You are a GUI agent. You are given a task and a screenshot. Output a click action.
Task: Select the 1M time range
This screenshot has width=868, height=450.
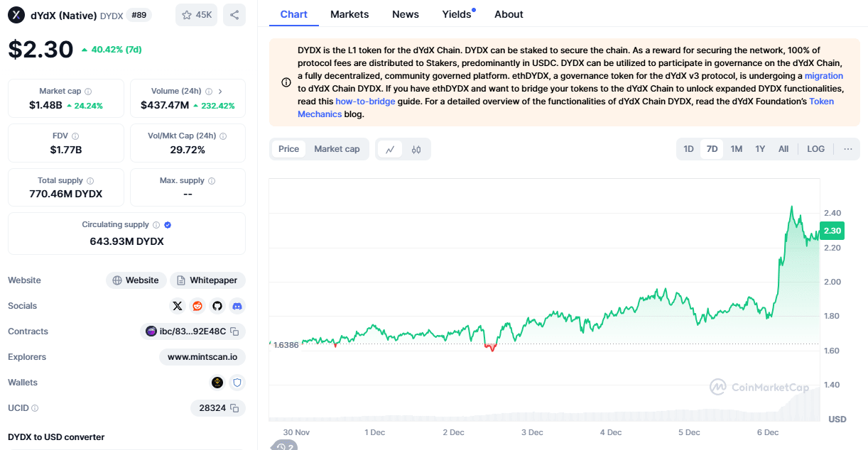737,149
